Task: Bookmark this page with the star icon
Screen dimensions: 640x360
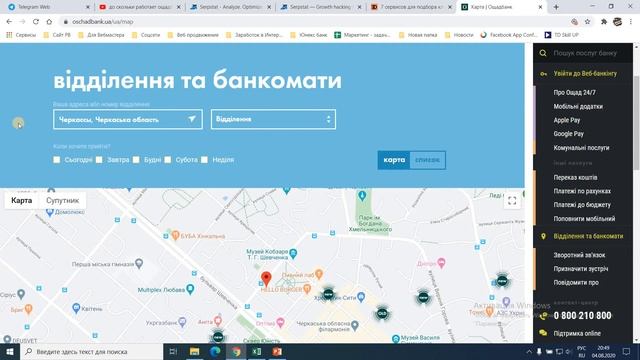Action: tap(587, 22)
